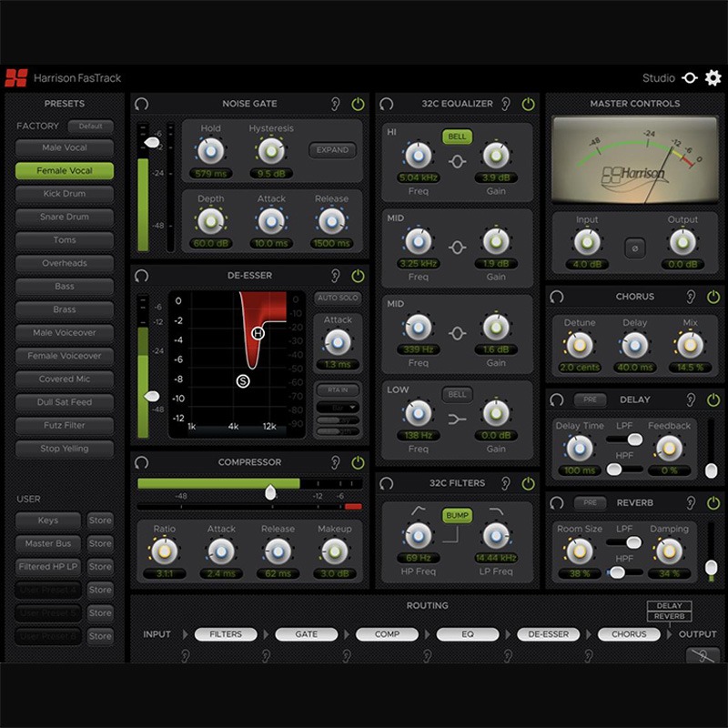
Task: Click ear icon below DE-ESSER in routing
Action: [x=509, y=655]
